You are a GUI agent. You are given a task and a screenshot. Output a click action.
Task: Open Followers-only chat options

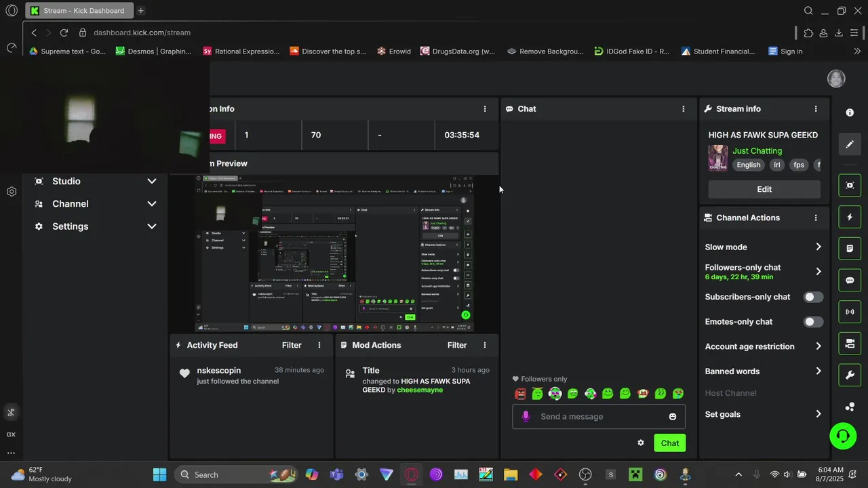[764, 272]
